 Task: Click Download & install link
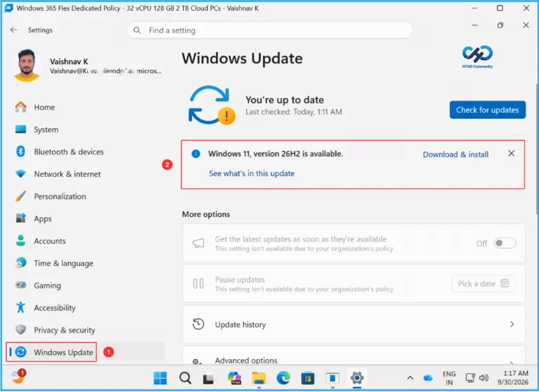(456, 154)
